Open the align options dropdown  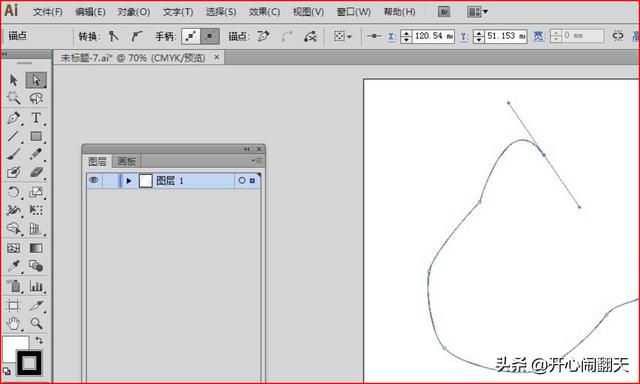[x=342, y=36]
